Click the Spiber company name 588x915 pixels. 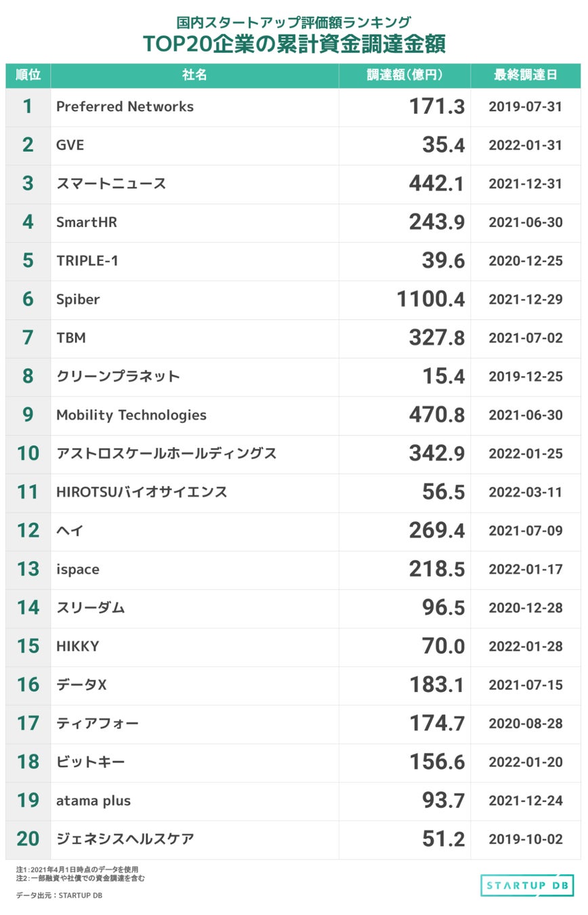tap(78, 300)
